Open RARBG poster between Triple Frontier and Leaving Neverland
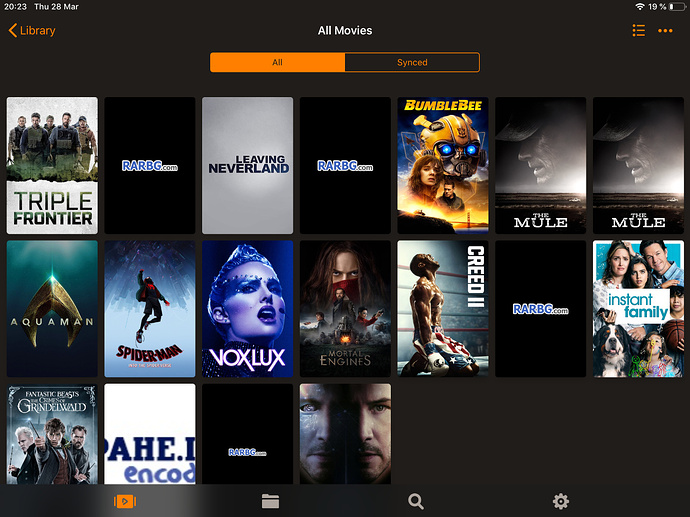The width and height of the screenshot is (690, 517). pos(150,165)
